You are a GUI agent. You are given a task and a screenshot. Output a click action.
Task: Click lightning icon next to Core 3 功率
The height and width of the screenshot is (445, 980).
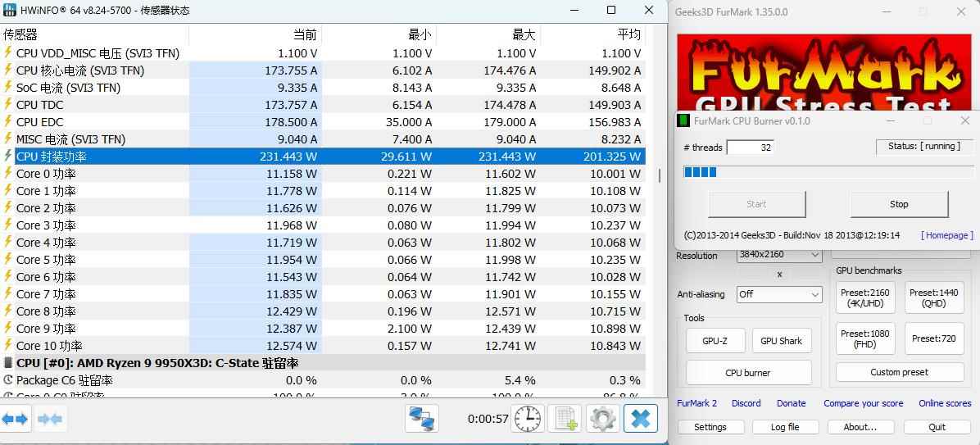(x=8, y=225)
